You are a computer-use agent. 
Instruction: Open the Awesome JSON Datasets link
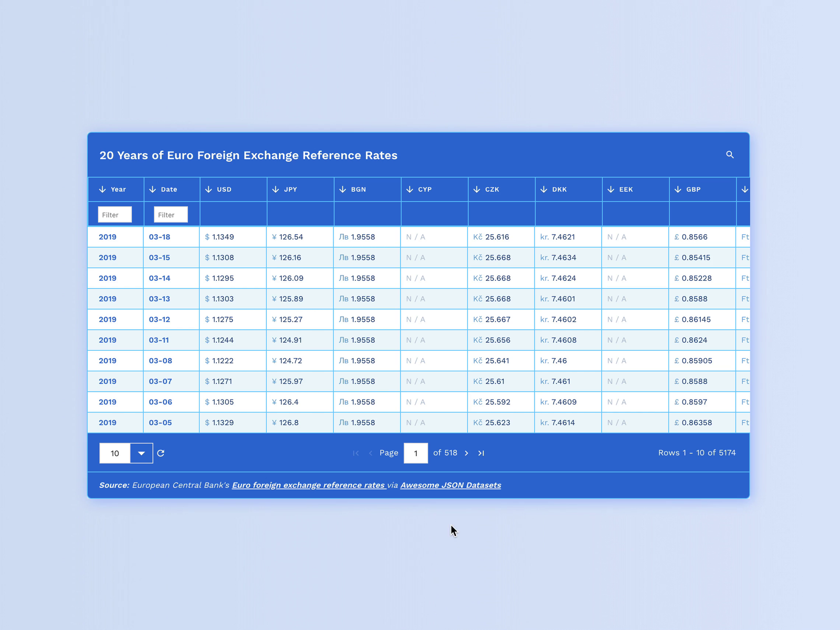tap(450, 485)
